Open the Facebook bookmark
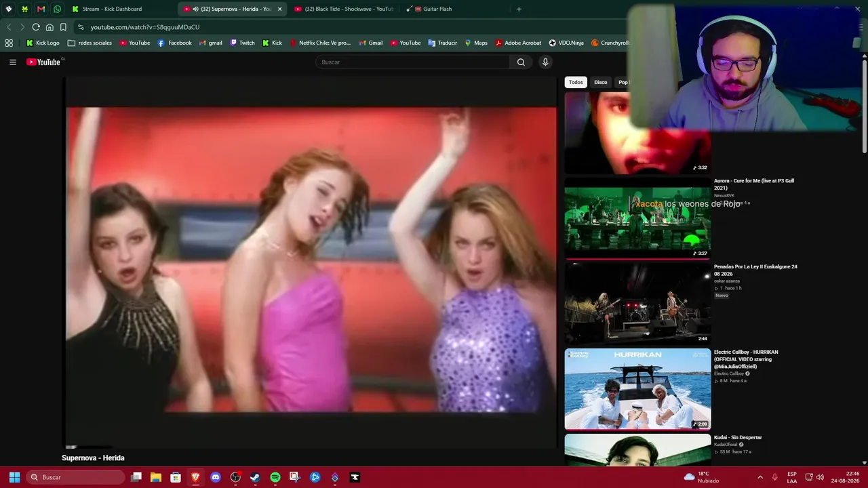Screen dimensions: 868x488 174,43
